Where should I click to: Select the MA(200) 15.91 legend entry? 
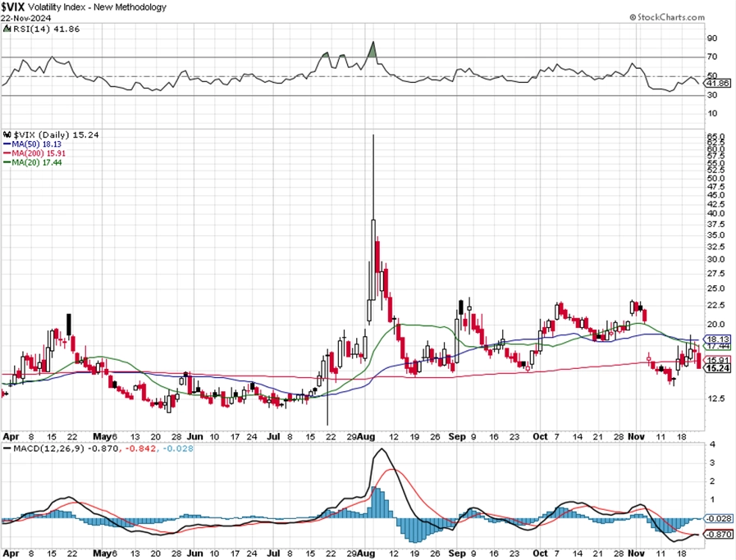(34, 153)
